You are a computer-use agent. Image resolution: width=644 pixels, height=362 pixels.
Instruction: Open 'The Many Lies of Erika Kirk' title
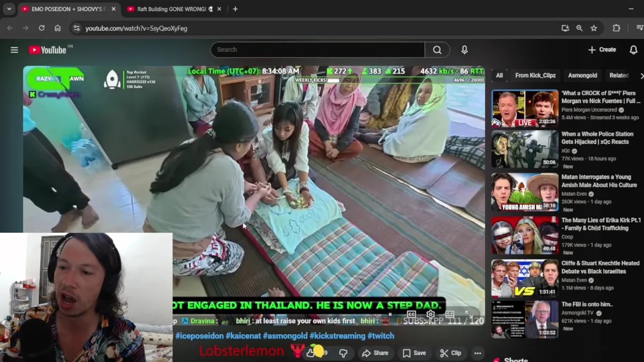coord(601,224)
